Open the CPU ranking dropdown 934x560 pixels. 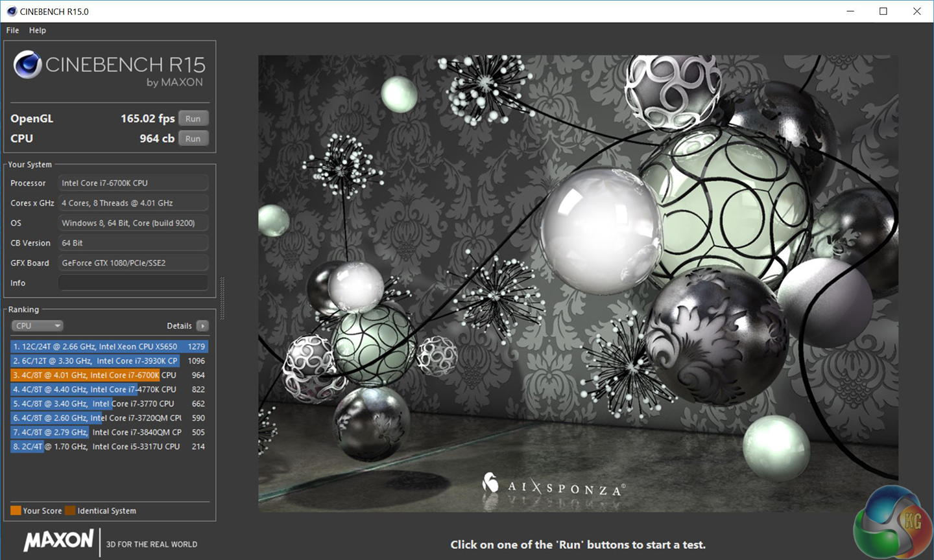point(37,326)
